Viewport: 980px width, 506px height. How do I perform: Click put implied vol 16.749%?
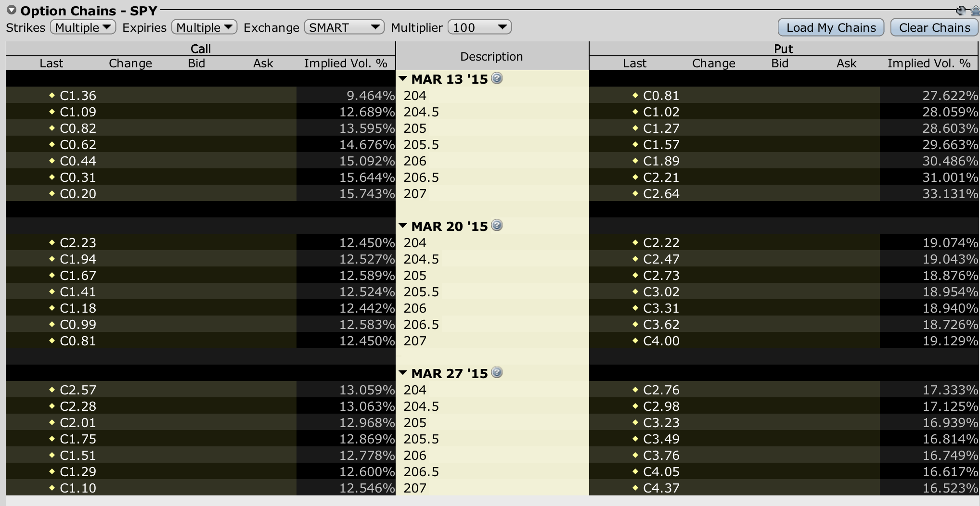(950, 455)
